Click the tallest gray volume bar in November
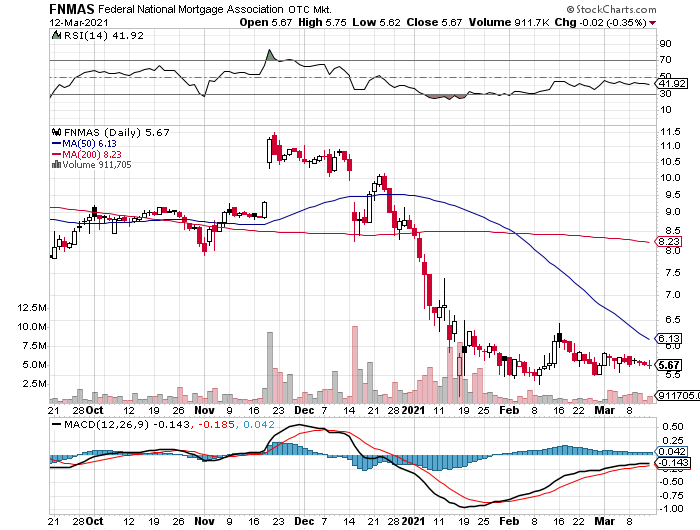 [x=270, y=367]
